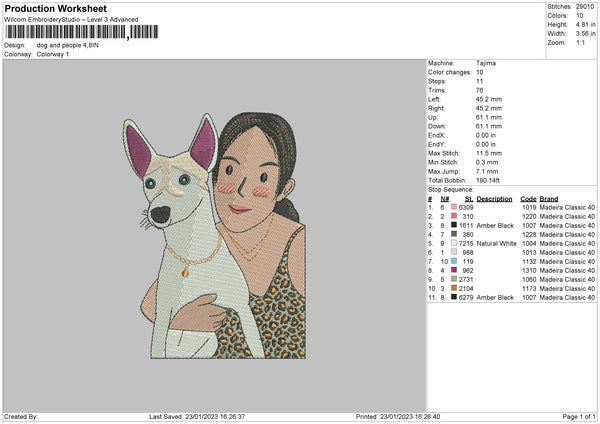Select thread code 1132 in the stop list
600x424 pixels.
(529, 261)
